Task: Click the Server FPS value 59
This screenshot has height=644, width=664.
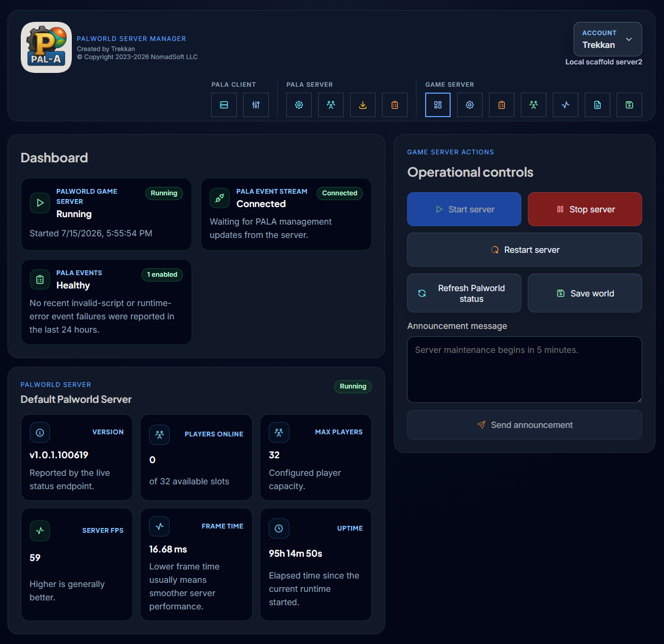Action: pos(35,558)
